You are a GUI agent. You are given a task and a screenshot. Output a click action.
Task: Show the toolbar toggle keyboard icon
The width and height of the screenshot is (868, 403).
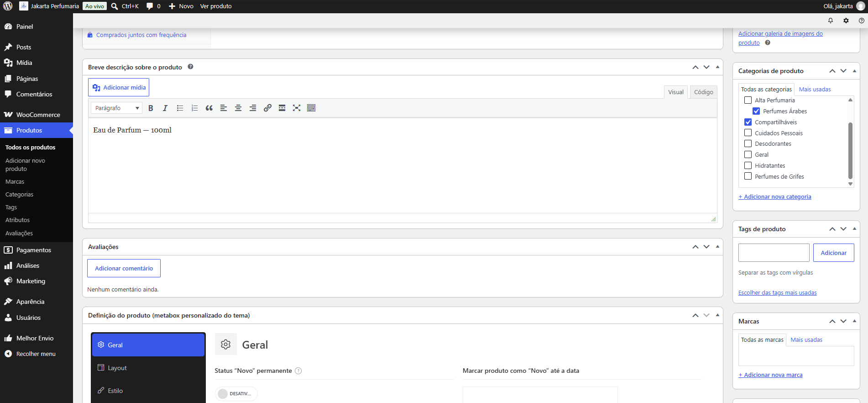click(311, 108)
